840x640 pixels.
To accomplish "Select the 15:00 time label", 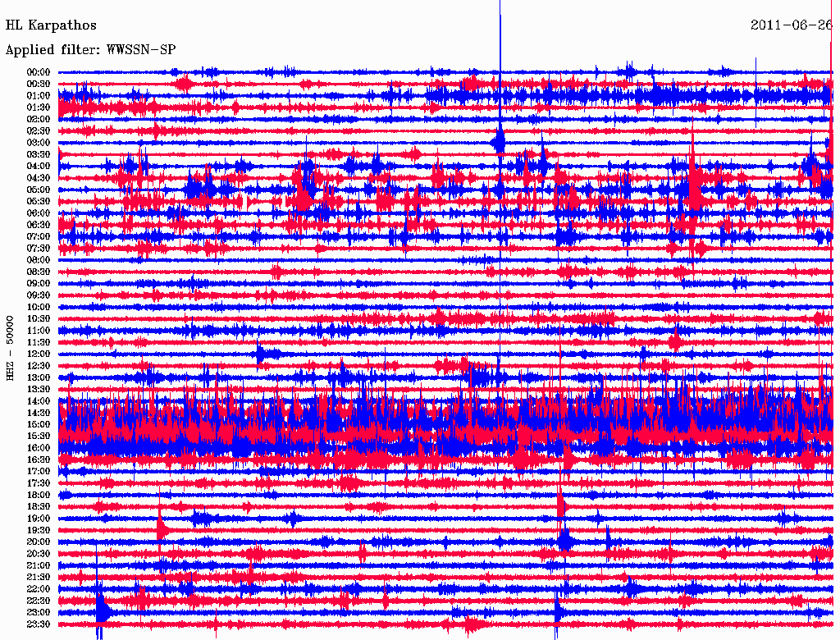I will [x=39, y=424].
